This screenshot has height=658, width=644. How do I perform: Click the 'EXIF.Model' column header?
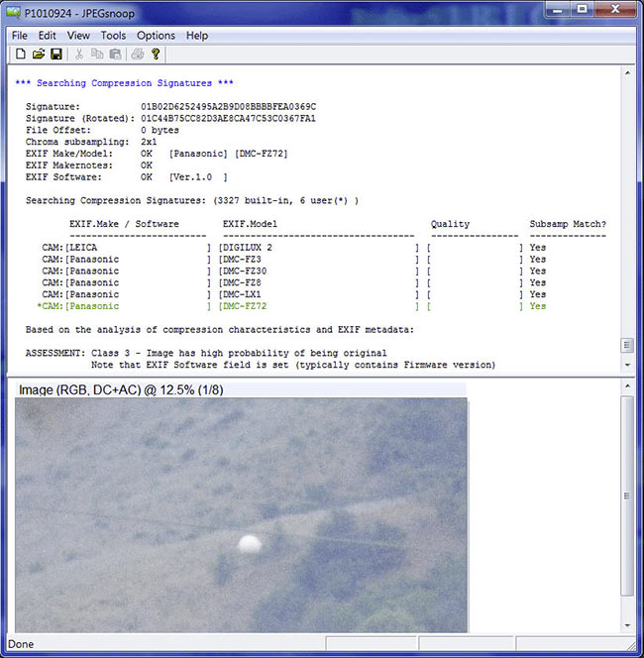[250, 224]
